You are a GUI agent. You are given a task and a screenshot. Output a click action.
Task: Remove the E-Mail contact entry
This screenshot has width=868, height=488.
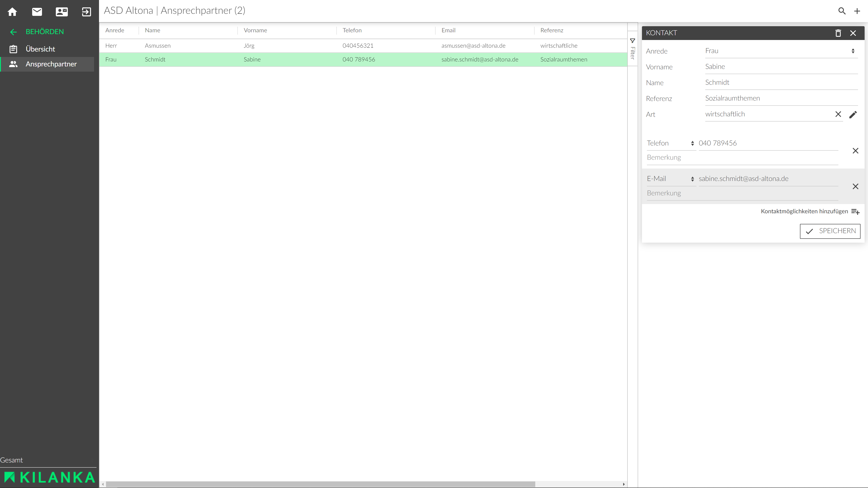(x=855, y=186)
